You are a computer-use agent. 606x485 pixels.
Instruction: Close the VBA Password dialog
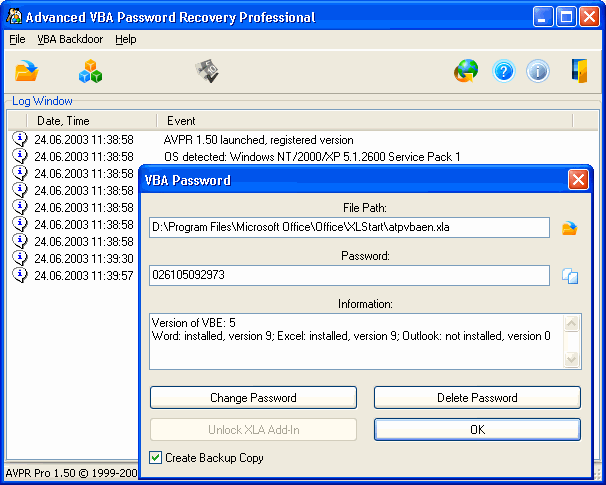[578, 180]
